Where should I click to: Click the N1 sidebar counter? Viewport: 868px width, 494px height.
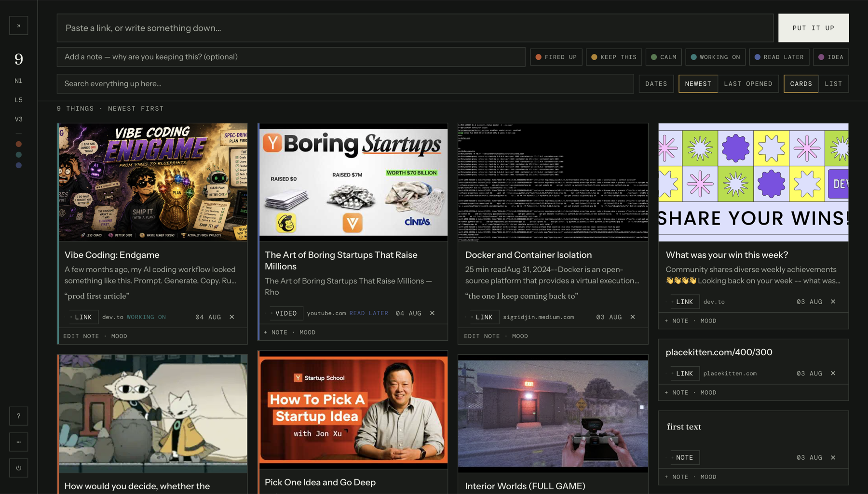click(x=18, y=81)
